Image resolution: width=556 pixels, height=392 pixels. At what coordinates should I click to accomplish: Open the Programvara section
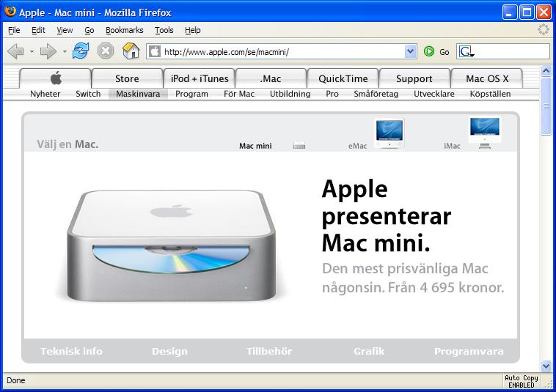[x=469, y=351]
